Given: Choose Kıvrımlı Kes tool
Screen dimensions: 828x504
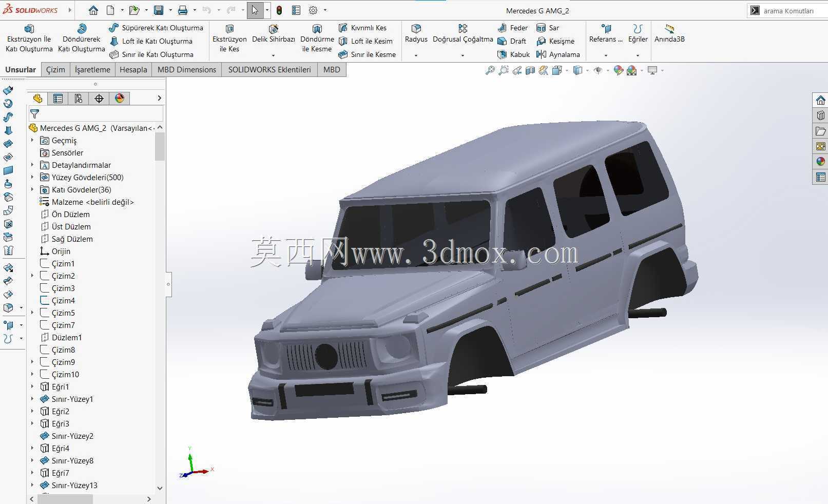Looking at the screenshot, I should (362, 28).
